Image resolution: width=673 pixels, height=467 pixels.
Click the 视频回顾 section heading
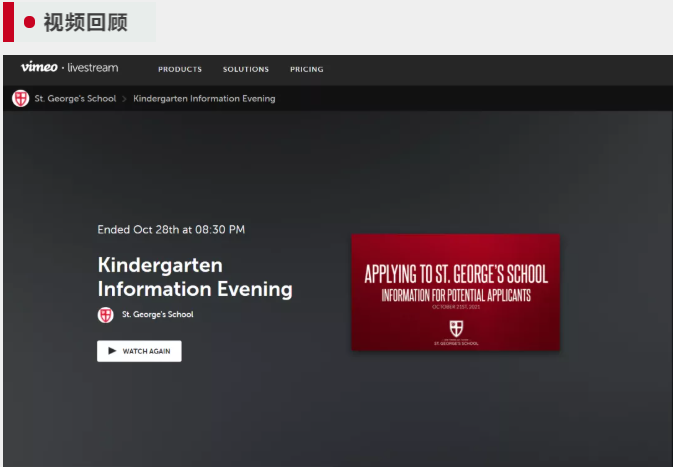[85, 22]
